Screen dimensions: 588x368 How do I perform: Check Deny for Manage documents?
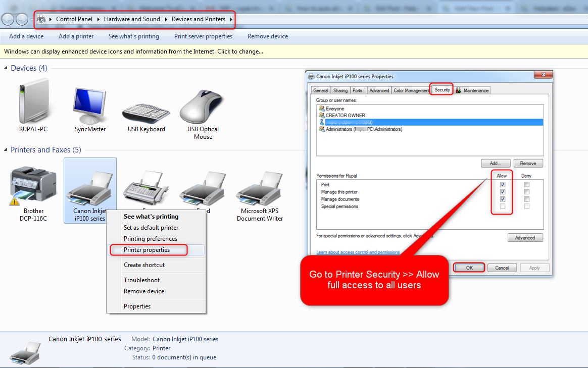coord(526,199)
